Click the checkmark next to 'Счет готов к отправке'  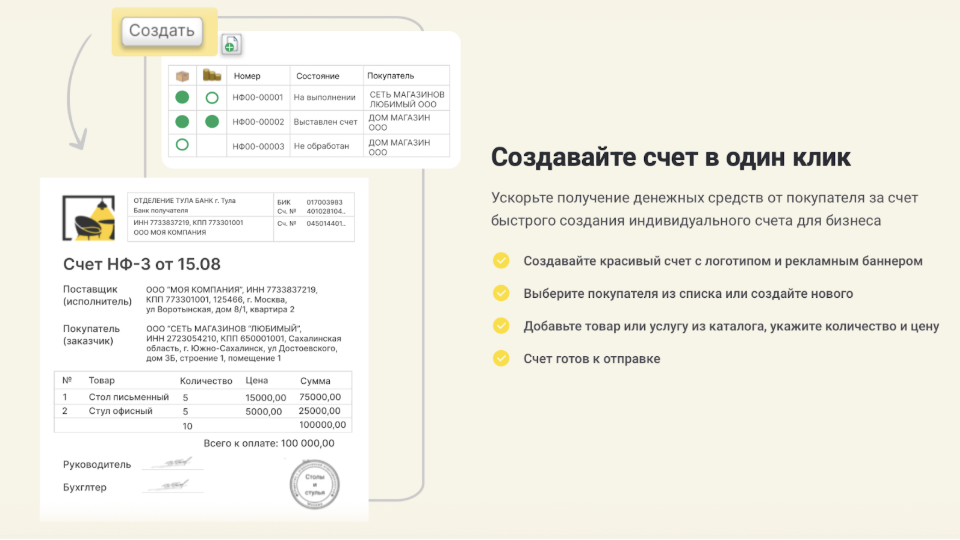(x=501, y=358)
